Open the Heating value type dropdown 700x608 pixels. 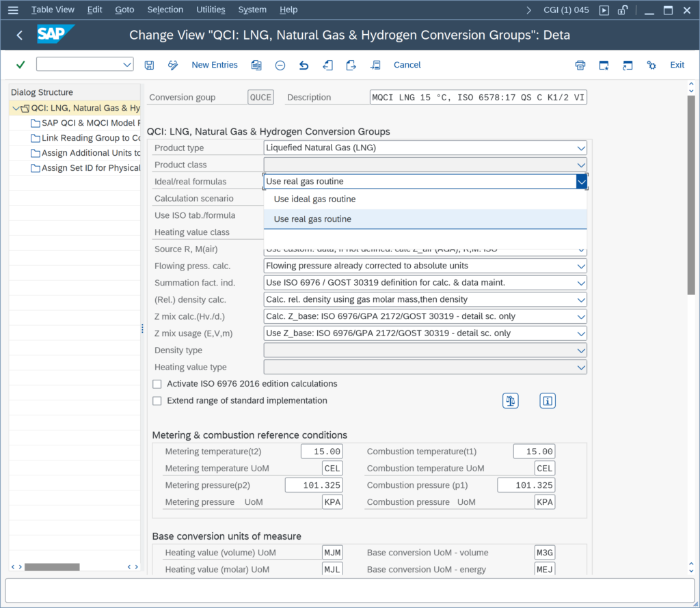pos(581,368)
